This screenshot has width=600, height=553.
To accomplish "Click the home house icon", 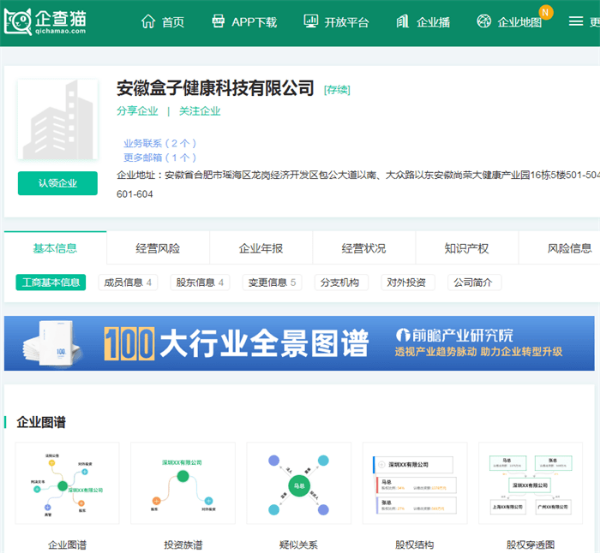I will [148, 21].
